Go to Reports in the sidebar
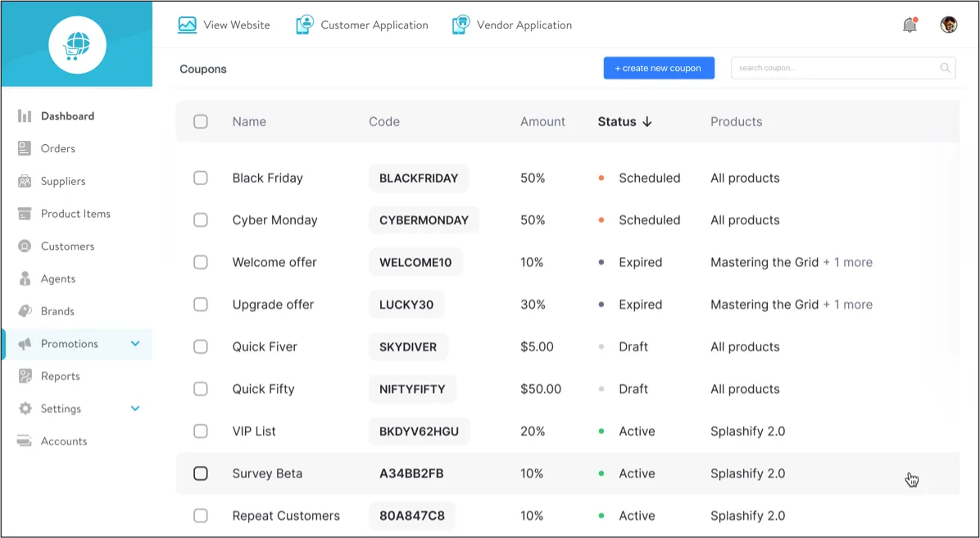The image size is (980, 538). point(60,376)
